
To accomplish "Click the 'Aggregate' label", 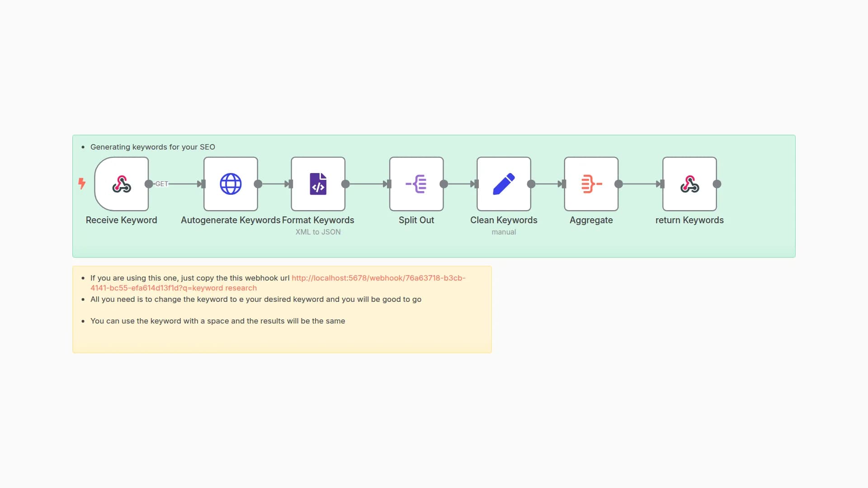I will 591,220.
